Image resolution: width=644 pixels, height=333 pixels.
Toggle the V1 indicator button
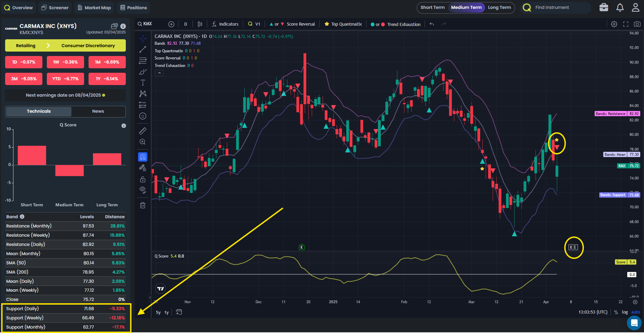coord(254,24)
